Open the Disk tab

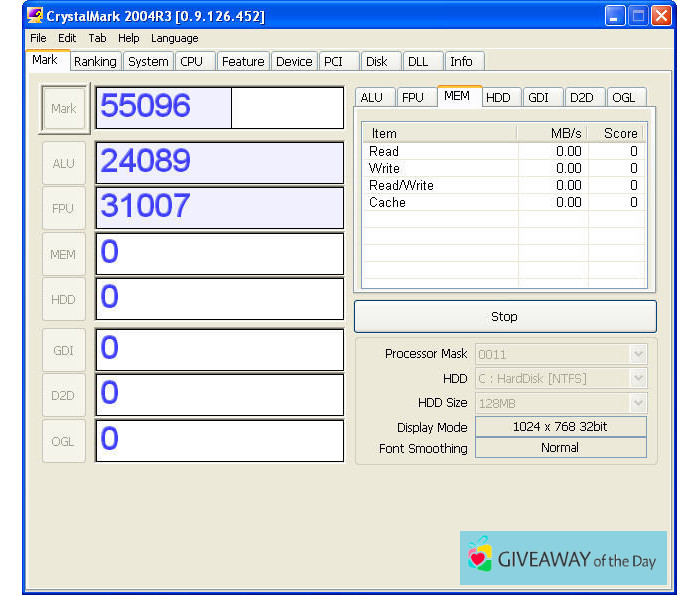coord(376,62)
